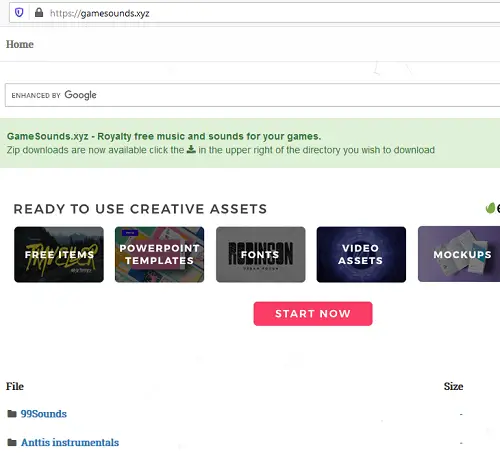Click the File column header
Viewport: 500px width, 453px height.
(x=15, y=386)
